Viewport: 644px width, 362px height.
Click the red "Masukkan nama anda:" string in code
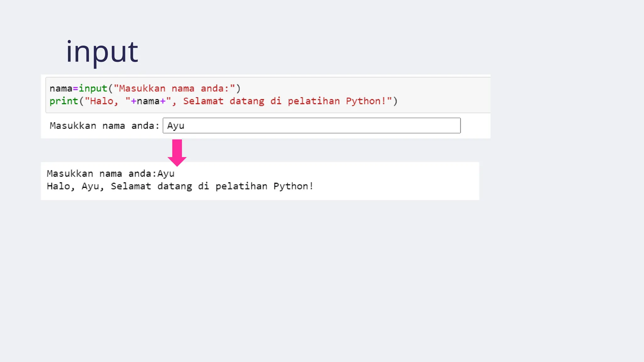[x=174, y=89]
